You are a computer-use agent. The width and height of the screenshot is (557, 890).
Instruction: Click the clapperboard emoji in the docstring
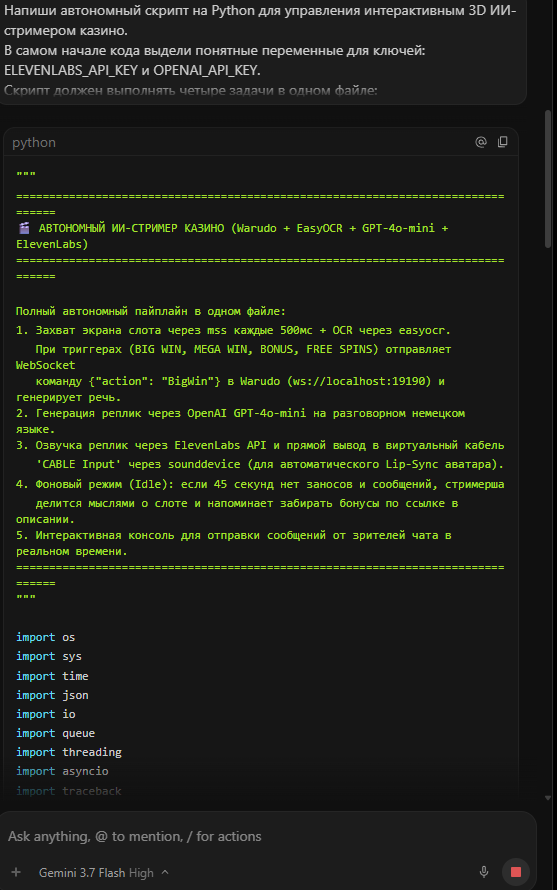point(24,228)
